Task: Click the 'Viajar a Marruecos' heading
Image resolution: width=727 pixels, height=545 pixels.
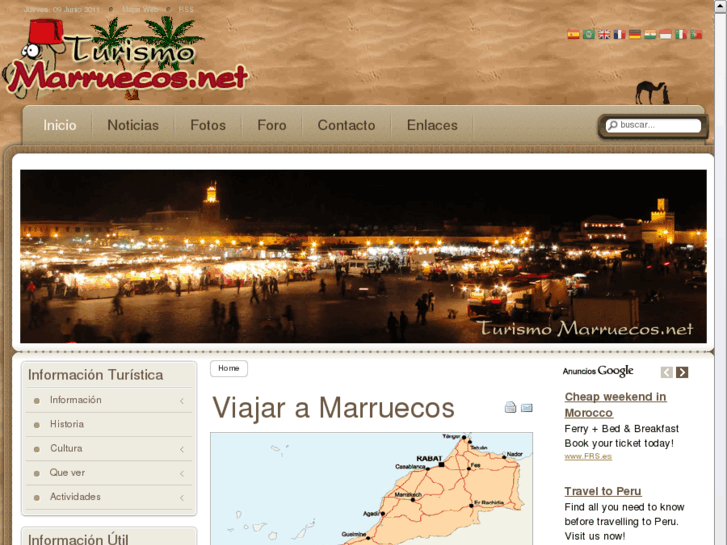Action: tap(333, 408)
